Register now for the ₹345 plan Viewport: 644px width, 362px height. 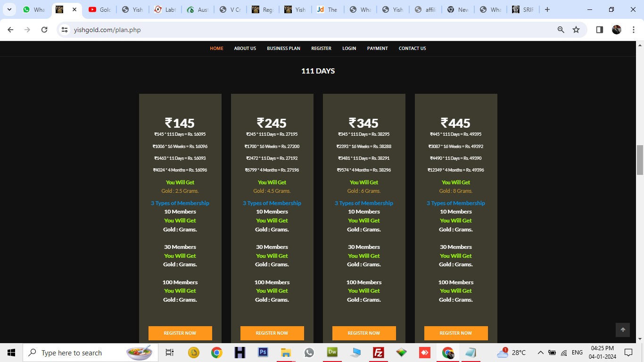[x=364, y=333]
